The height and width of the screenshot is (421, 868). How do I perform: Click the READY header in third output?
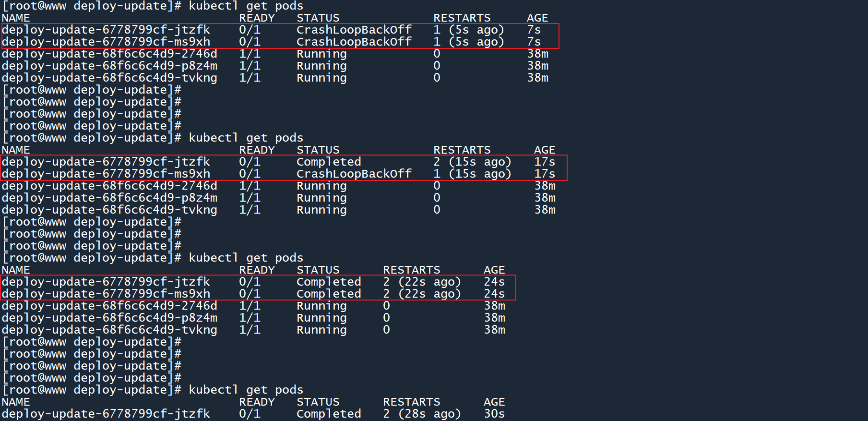(x=257, y=270)
